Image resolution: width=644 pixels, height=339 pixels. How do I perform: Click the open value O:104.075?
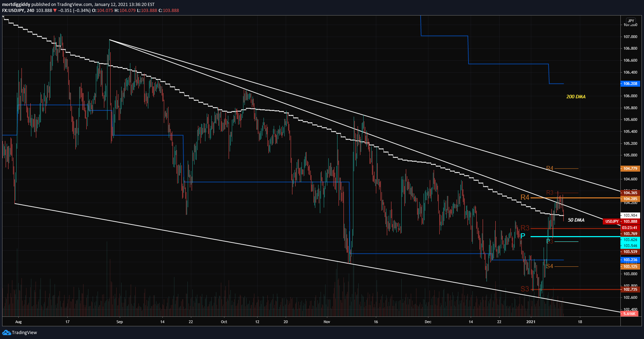pyautogui.click(x=103, y=11)
